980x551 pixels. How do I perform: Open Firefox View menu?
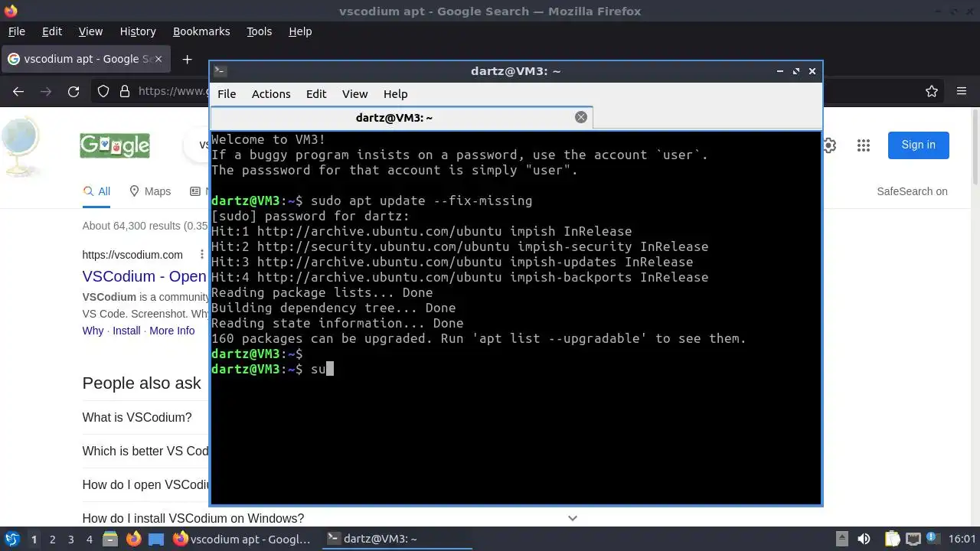click(90, 31)
